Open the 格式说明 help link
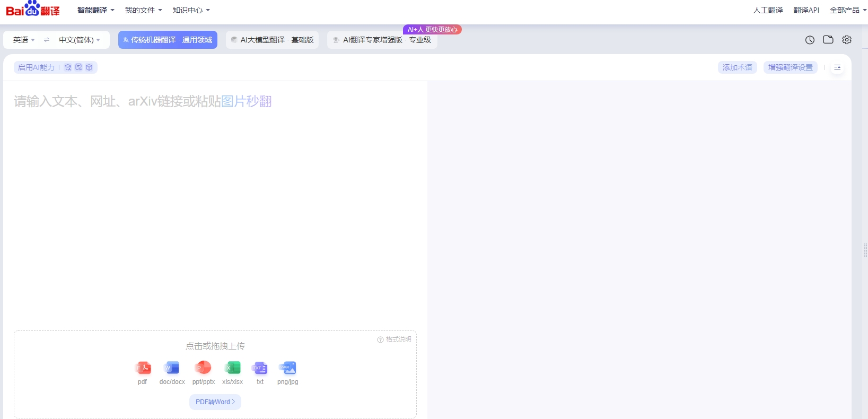Image resolution: width=868 pixels, height=419 pixels. (394, 339)
